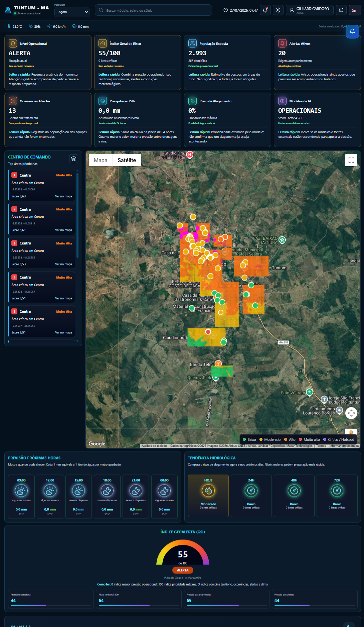The height and width of the screenshot is (627, 364).
Task: Click the ALERTA badge under GSI gauge
Action: (183, 570)
